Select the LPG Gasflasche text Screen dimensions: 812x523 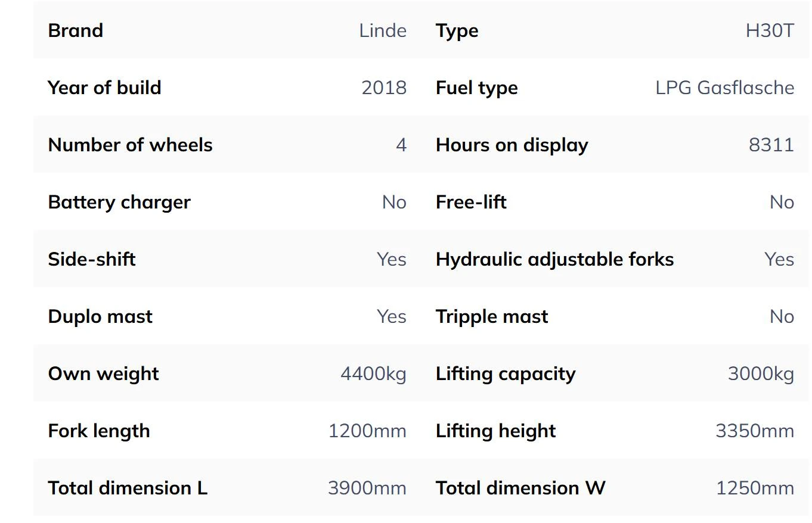(724, 88)
